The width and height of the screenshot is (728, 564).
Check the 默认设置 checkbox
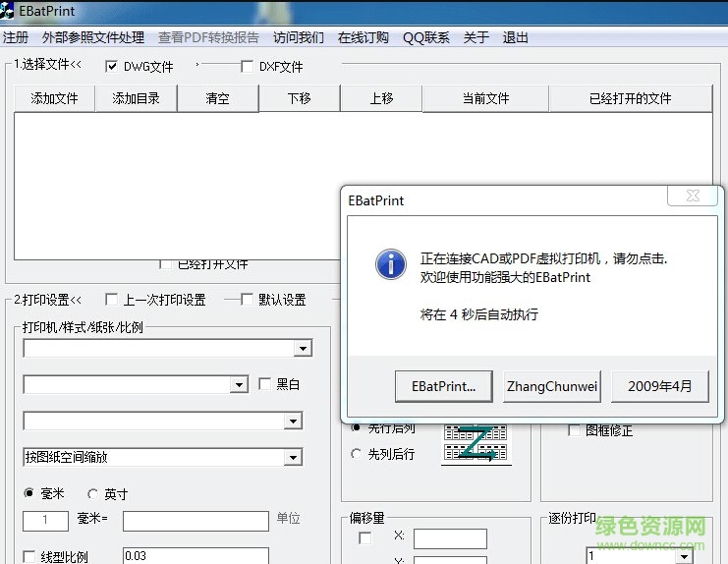[x=247, y=300]
